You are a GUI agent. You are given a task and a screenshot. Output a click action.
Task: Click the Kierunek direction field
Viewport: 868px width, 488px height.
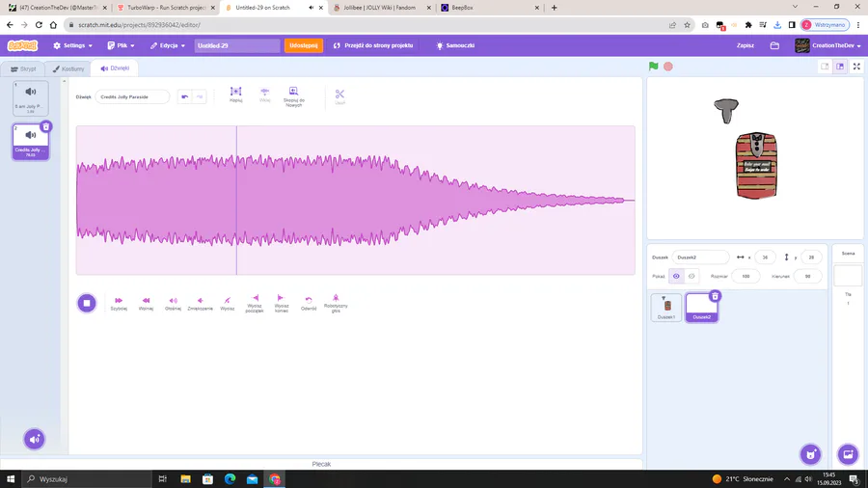807,276
